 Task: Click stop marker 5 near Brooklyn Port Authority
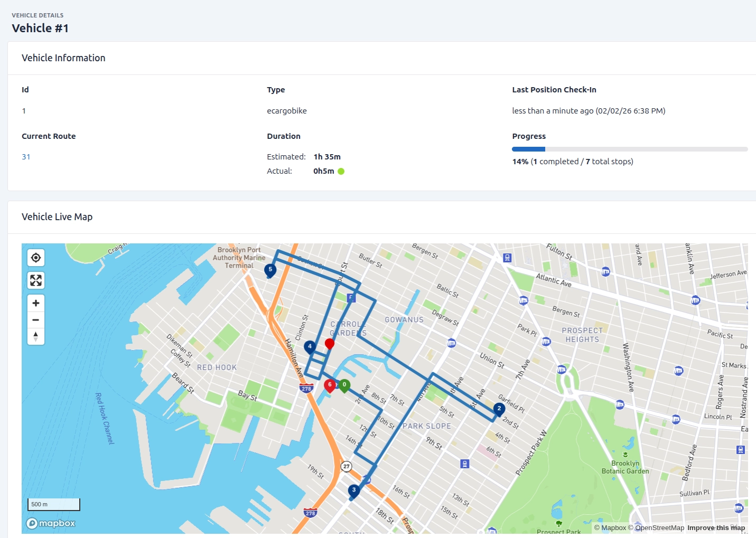(x=270, y=270)
